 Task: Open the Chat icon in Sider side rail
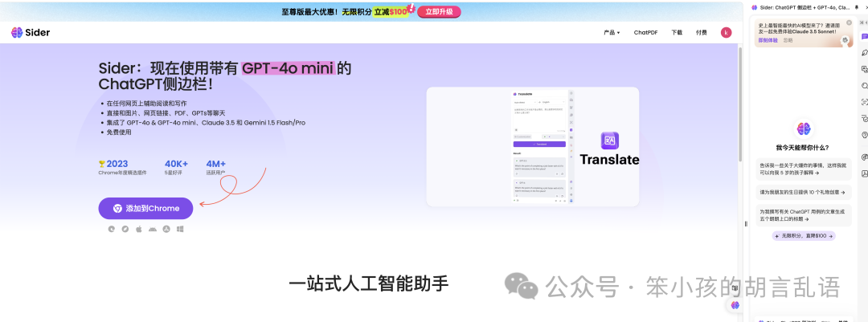(x=865, y=36)
